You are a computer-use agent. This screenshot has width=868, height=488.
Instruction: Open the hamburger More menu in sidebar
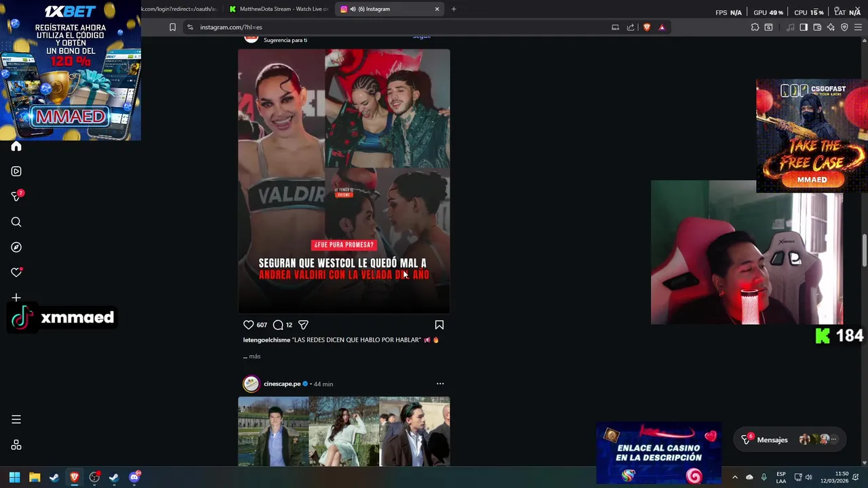point(16,420)
